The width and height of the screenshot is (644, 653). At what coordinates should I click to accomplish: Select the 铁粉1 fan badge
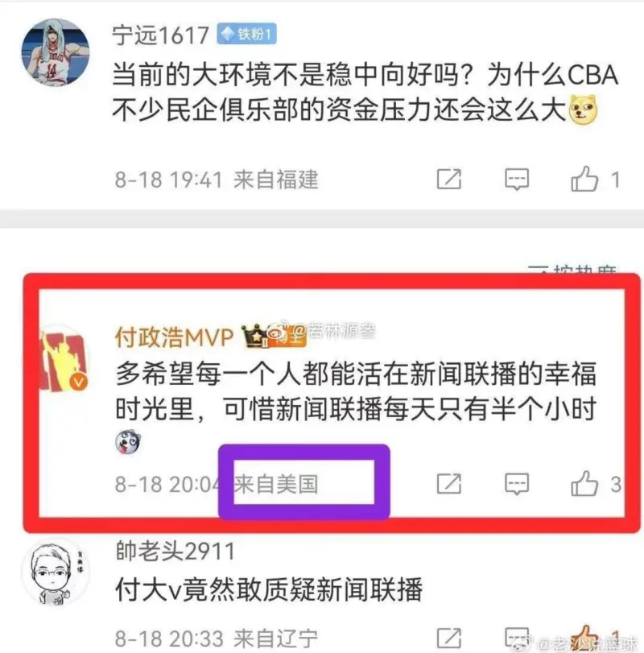click(246, 34)
